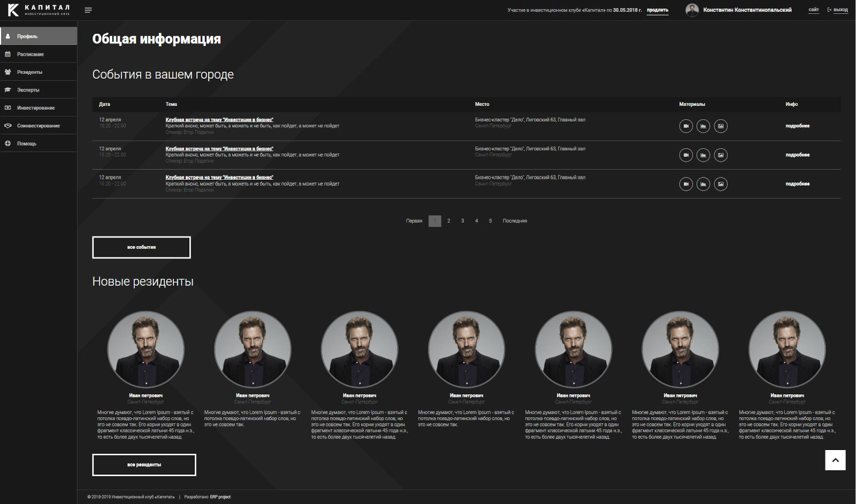Click the 'выход' logout link
Image resolution: width=856 pixels, height=504 pixels.
[x=840, y=10]
